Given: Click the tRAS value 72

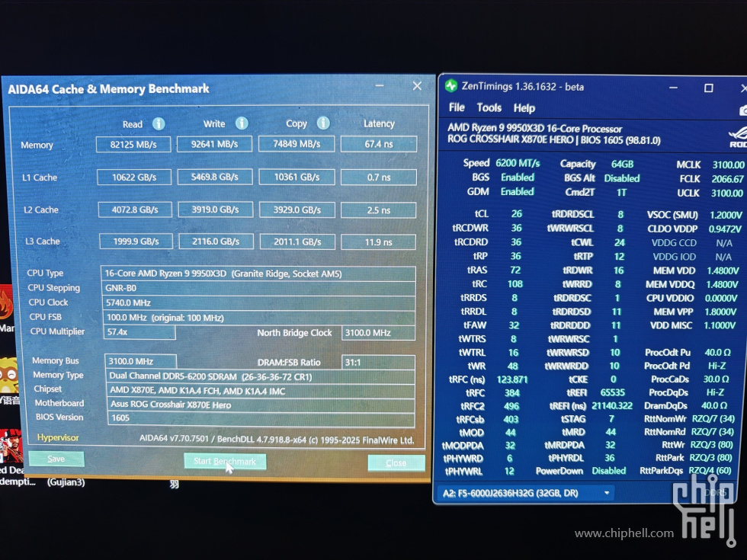Looking at the screenshot, I should [515, 270].
